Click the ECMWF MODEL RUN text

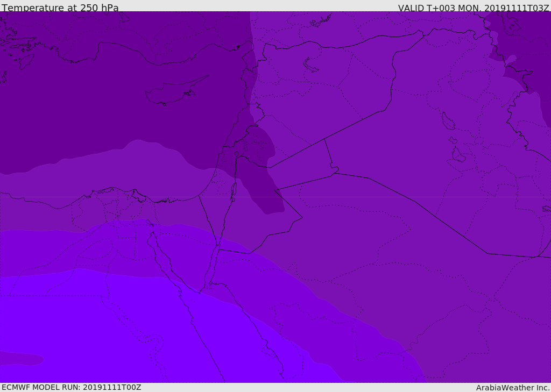pos(72,387)
